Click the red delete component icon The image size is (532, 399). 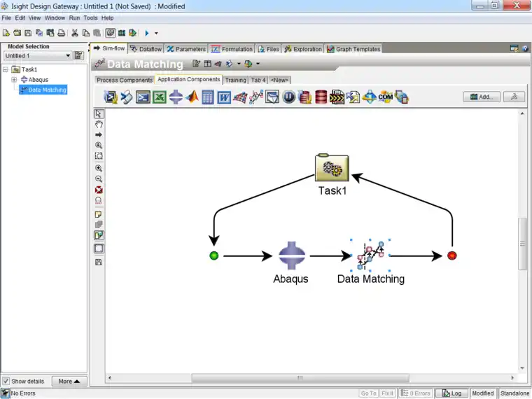pos(99,190)
